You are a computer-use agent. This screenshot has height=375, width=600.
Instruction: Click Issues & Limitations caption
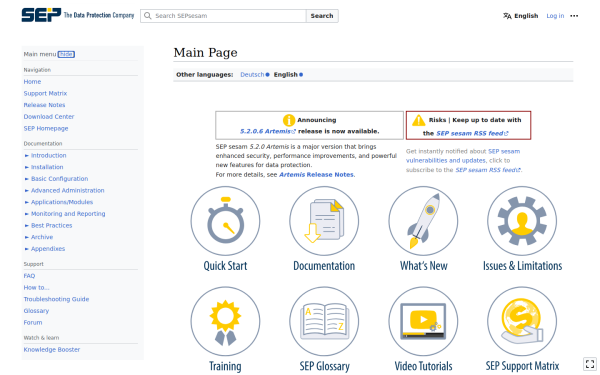coord(522,266)
